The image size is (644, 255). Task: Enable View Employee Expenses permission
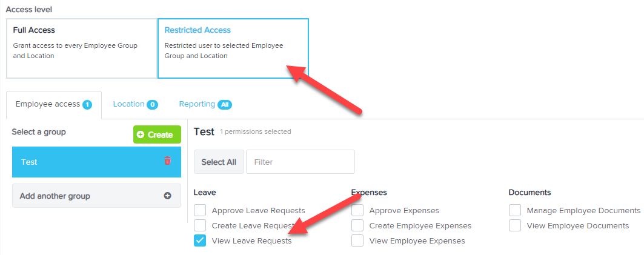[357, 240]
